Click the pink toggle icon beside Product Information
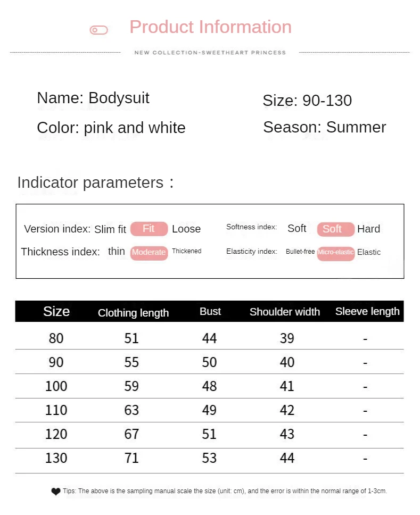Viewport: 420px width, 515px height. click(x=99, y=30)
